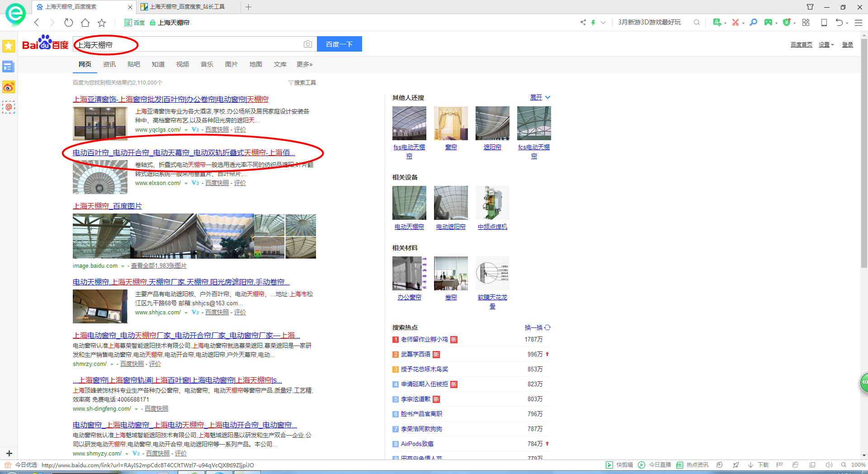Expand dropdown arrow next to translate icon
Screen dimensions: 868x474
tap(725, 23)
